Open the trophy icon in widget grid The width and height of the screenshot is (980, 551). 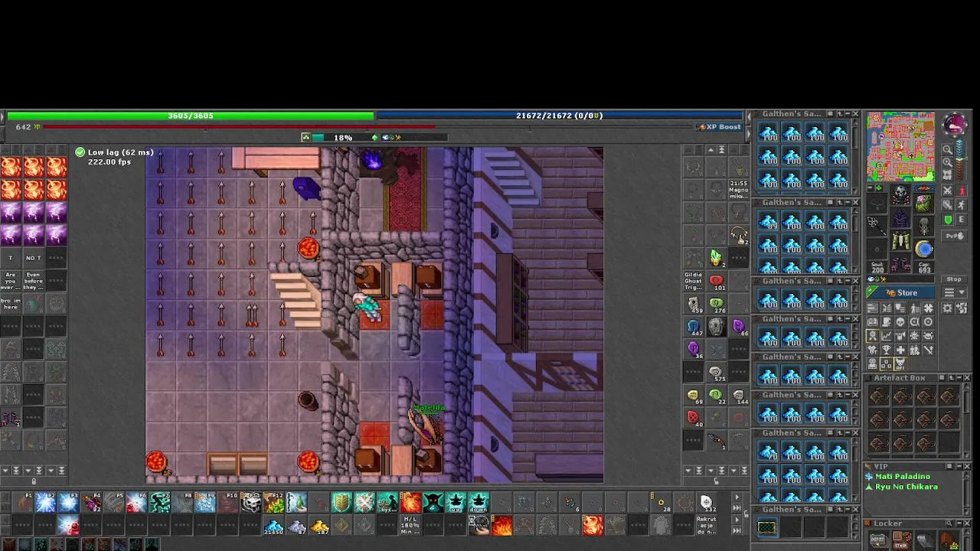(x=887, y=350)
